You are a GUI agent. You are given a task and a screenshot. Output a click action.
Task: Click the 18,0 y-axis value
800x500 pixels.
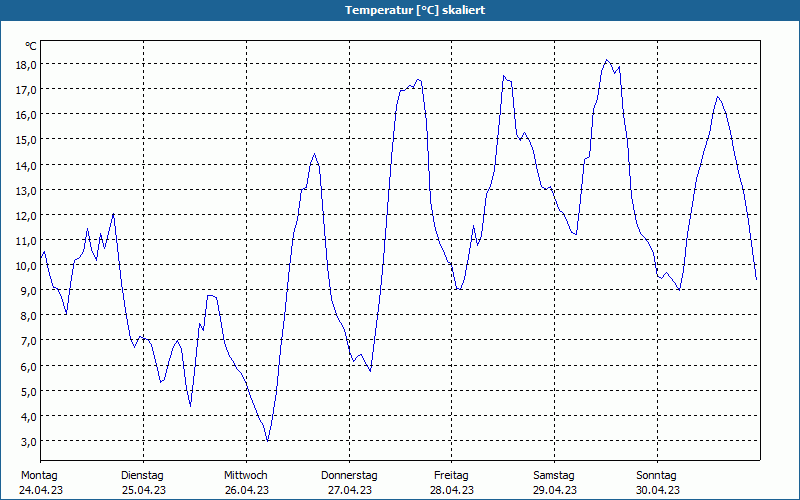click(26, 65)
